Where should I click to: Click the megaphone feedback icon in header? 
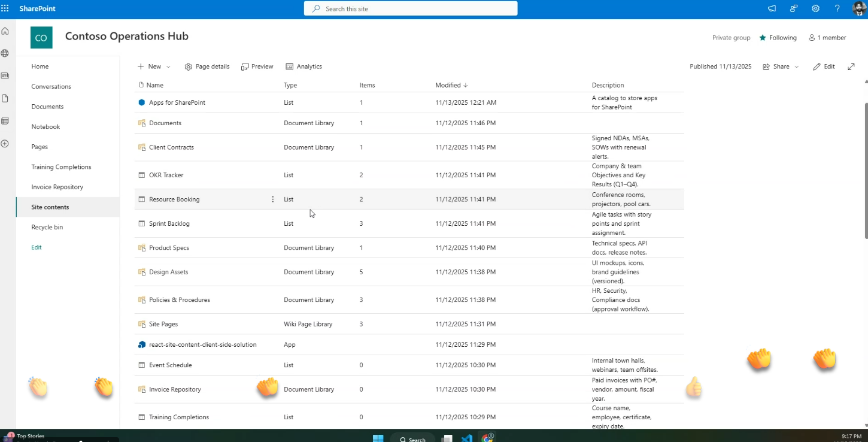click(x=772, y=8)
